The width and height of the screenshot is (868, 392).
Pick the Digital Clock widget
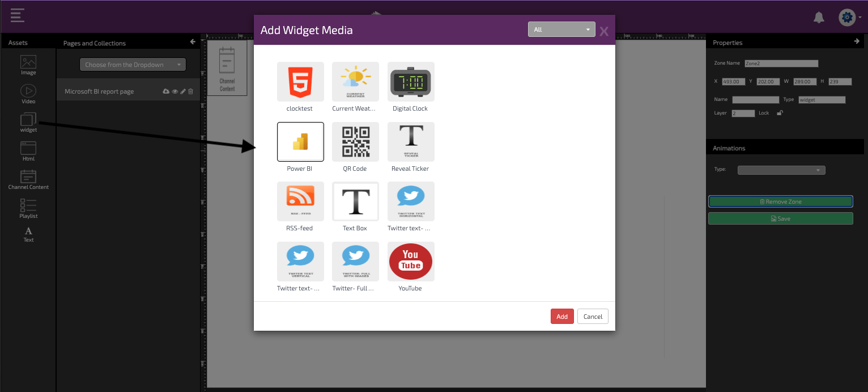click(x=411, y=82)
